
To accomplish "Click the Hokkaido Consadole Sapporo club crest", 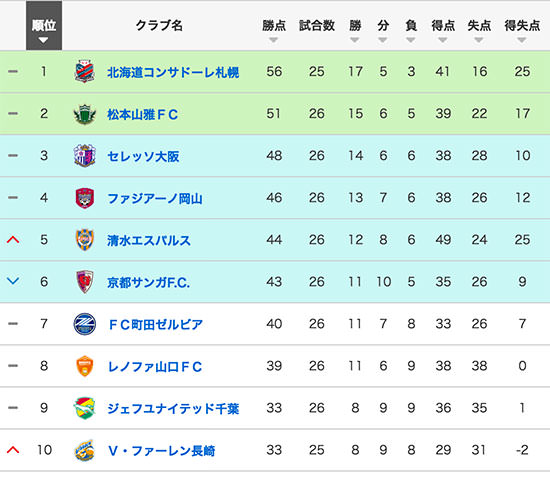I will [85, 72].
